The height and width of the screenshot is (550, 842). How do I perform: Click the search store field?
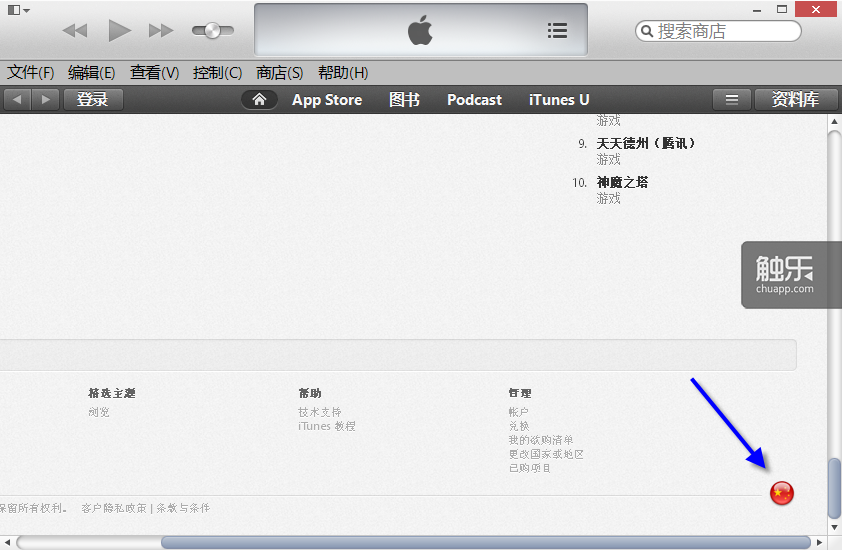pyautogui.click(x=718, y=31)
